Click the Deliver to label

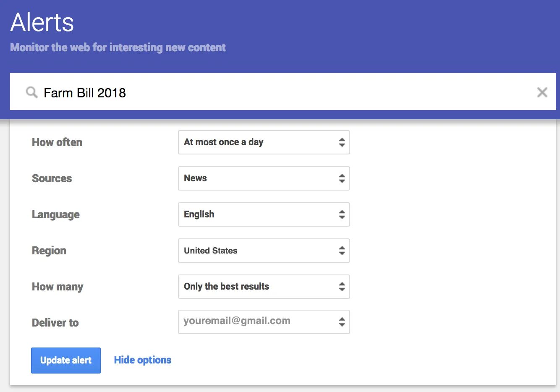point(55,323)
